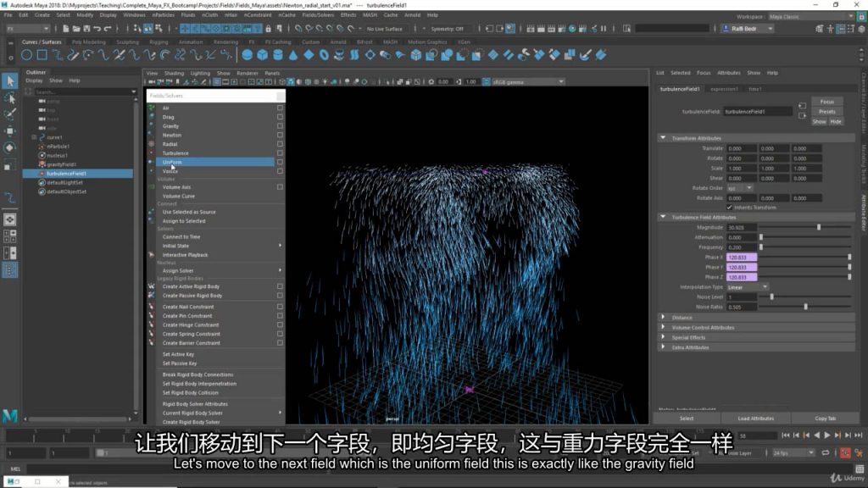The height and width of the screenshot is (488, 868).
Task: Open the Script Editor icon
Action: tap(860, 469)
